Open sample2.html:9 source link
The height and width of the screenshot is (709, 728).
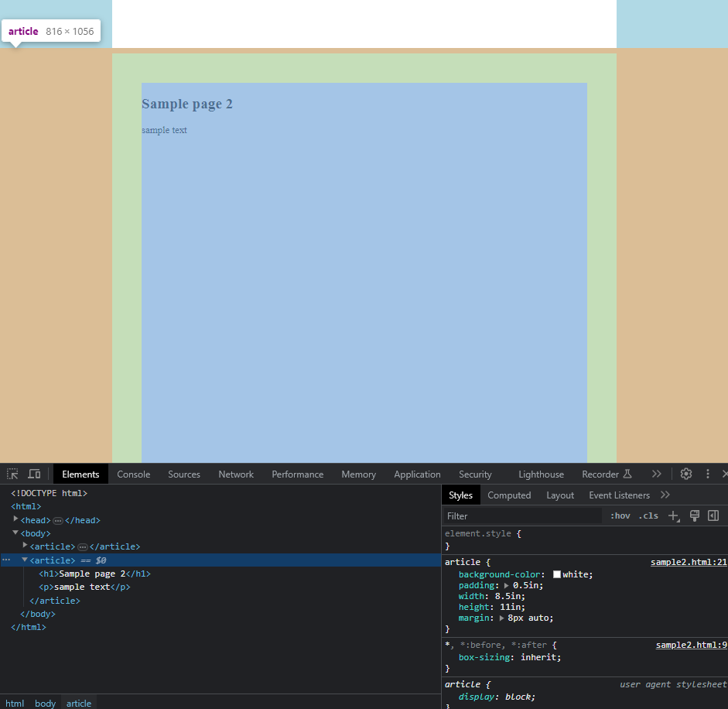coord(692,645)
